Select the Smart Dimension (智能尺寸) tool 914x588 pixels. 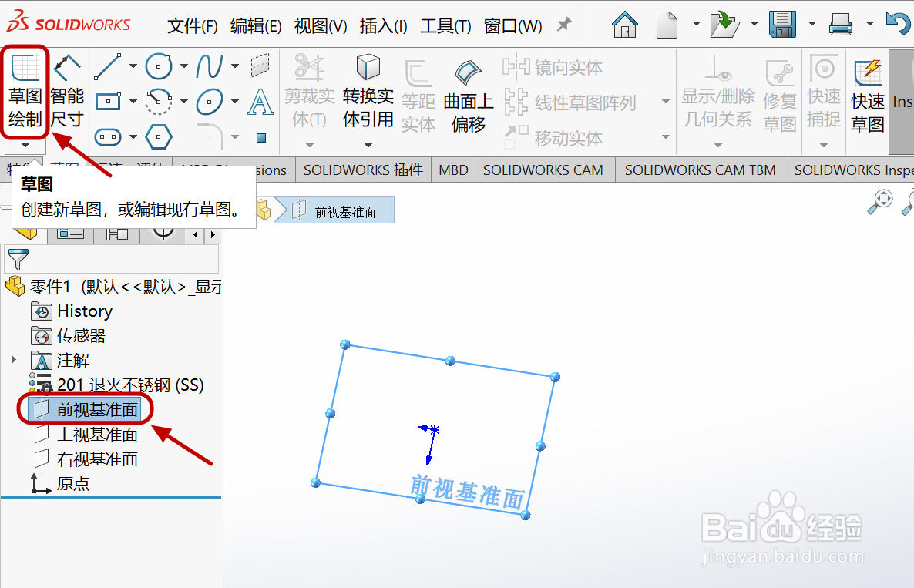tap(67, 90)
